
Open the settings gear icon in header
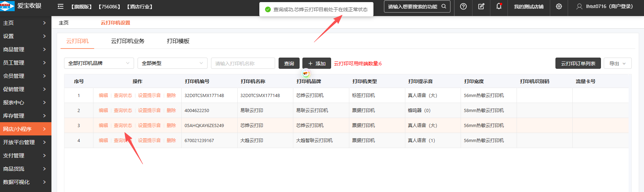pyautogui.click(x=559, y=7)
